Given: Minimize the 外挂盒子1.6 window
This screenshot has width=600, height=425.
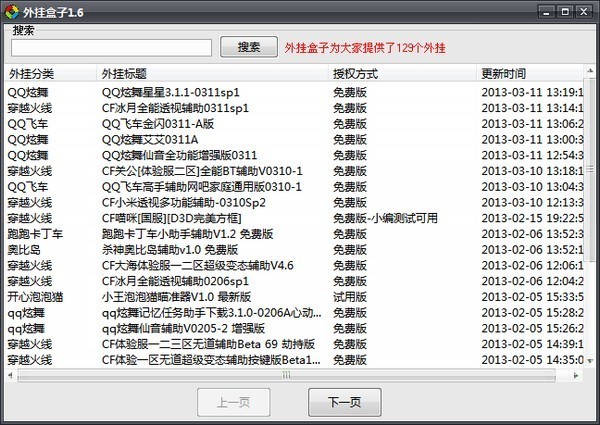Looking at the screenshot, I should click(x=546, y=12).
